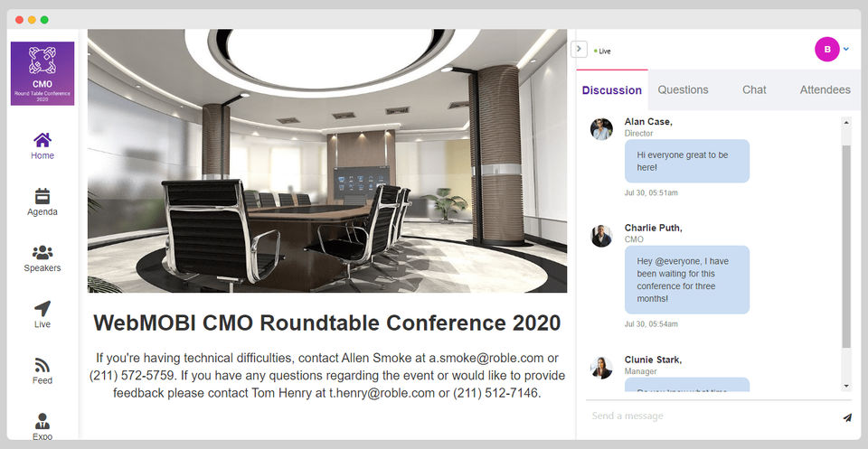Open the Feed RSS icon
The width and height of the screenshot is (868, 449).
coord(42,365)
